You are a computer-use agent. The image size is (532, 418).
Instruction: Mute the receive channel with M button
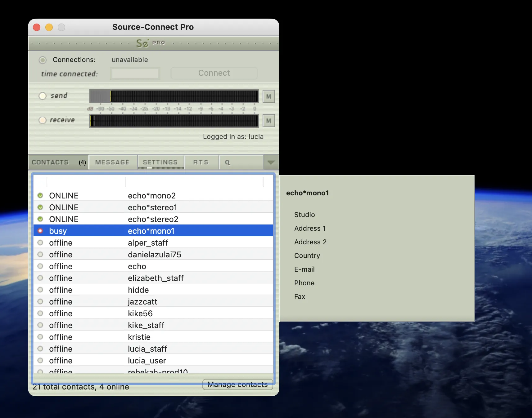(269, 121)
